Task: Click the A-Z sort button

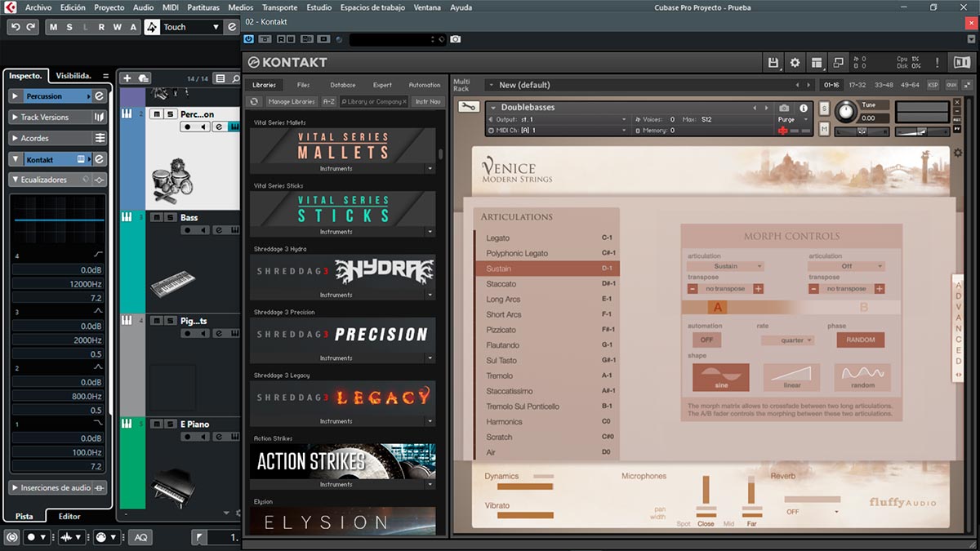Action: [x=328, y=101]
